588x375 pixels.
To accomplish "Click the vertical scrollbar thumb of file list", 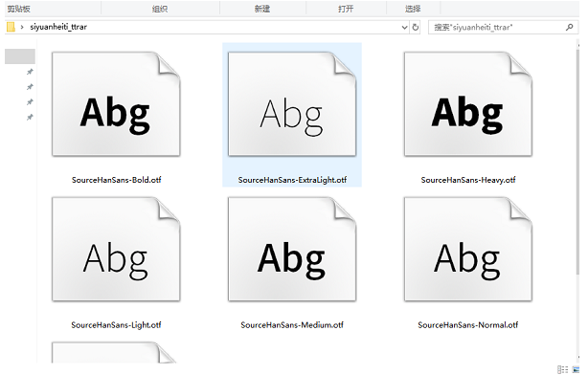I will (577, 164).
